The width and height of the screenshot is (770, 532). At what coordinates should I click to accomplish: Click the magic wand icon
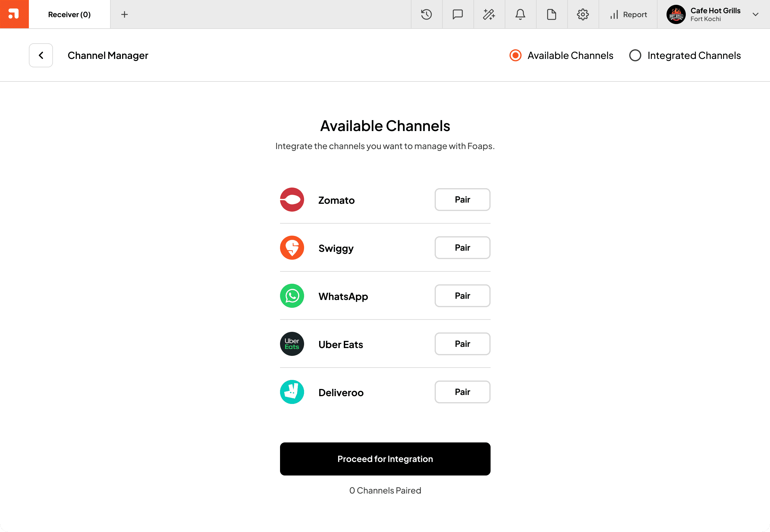(x=489, y=14)
